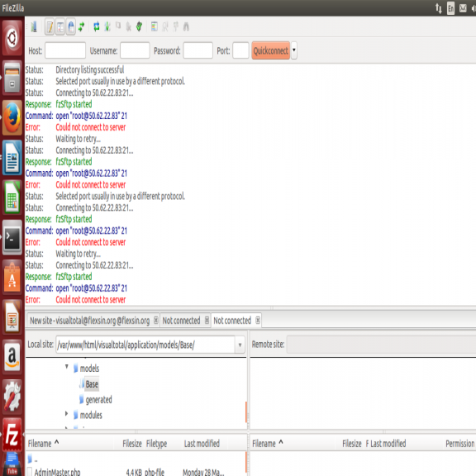Select the modules folder in local tree
This screenshot has height=476, width=476.
[x=91, y=415]
